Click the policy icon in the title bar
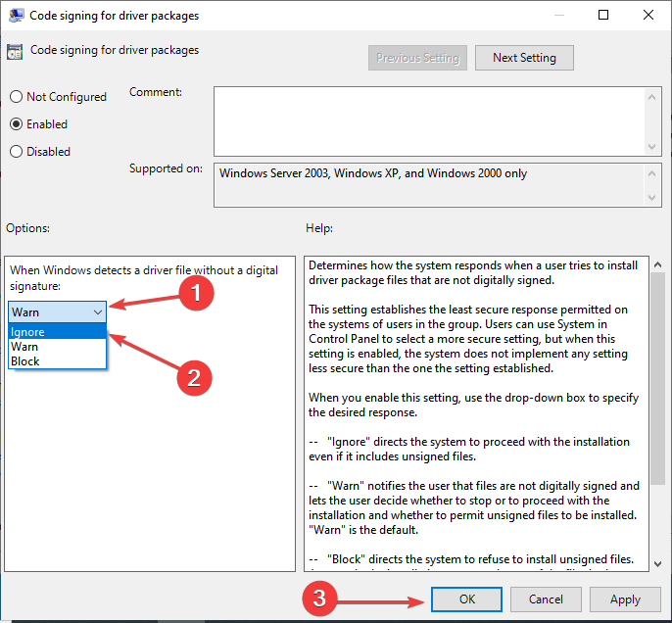The height and width of the screenshot is (623, 672). [x=17, y=15]
